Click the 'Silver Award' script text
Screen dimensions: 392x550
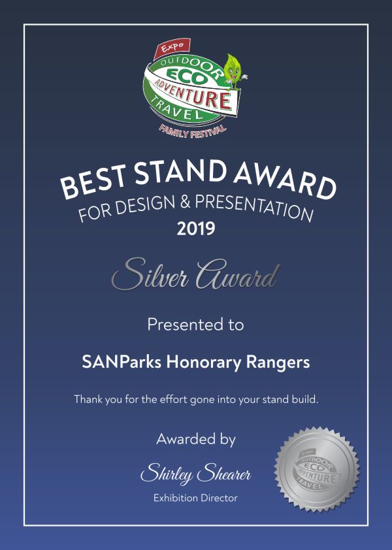tap(196, 274)
